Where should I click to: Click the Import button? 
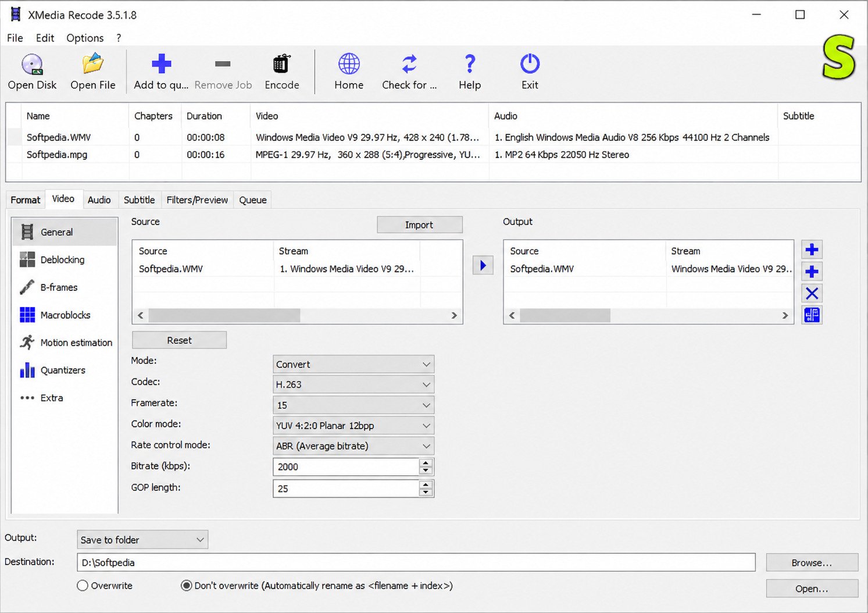pyautogui.click(x=419, y=225)
